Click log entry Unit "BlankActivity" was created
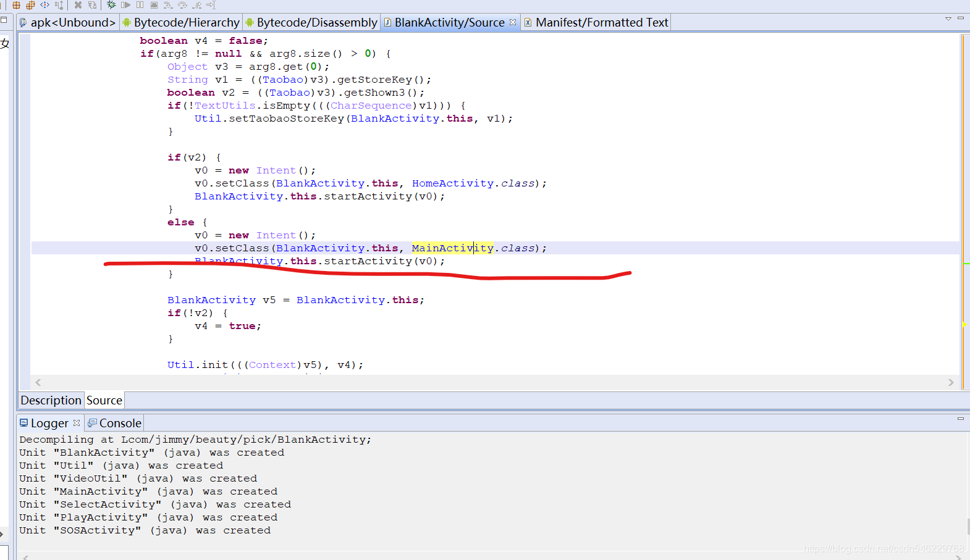 [x=151, y=453]
